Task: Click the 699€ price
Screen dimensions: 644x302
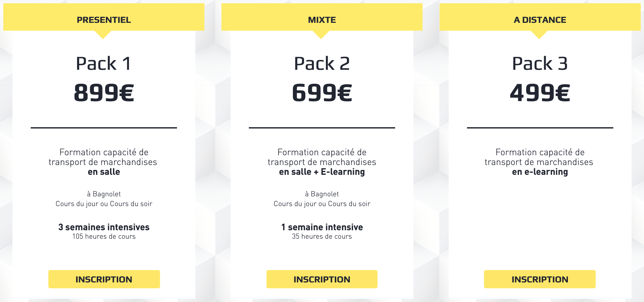Action: coord(322,93)
